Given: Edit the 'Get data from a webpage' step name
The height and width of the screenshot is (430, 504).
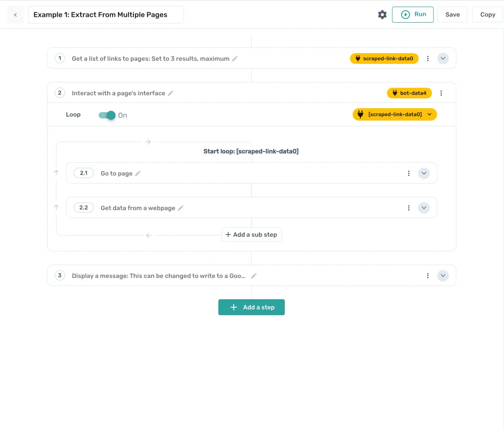Looking at the screenshot, I should point(181,207).
